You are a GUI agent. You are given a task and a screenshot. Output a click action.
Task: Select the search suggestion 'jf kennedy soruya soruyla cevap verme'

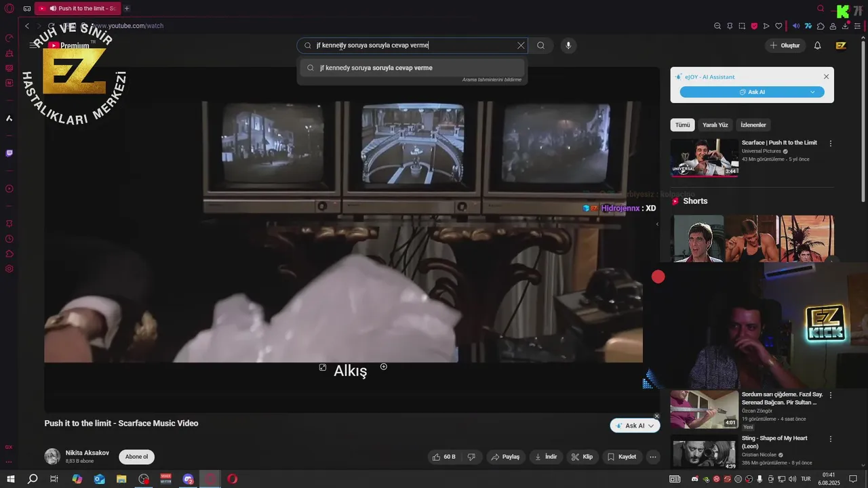click(x=412, y=68)
